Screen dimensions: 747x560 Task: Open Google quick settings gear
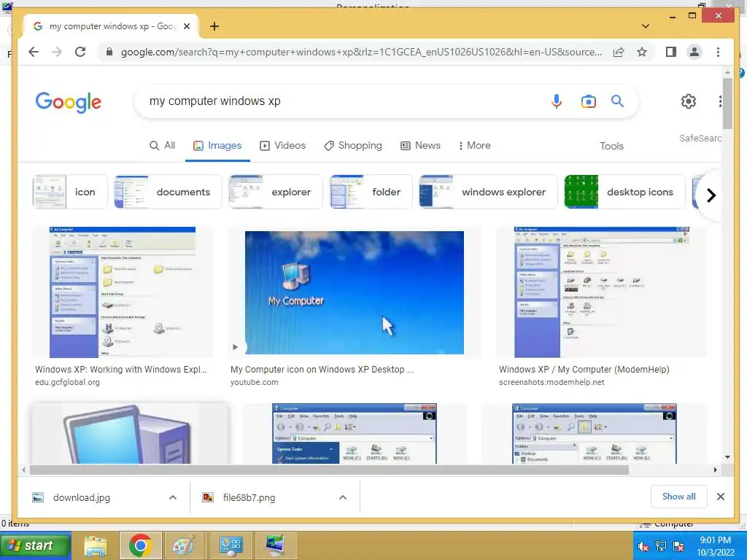(x=689, y=101)
